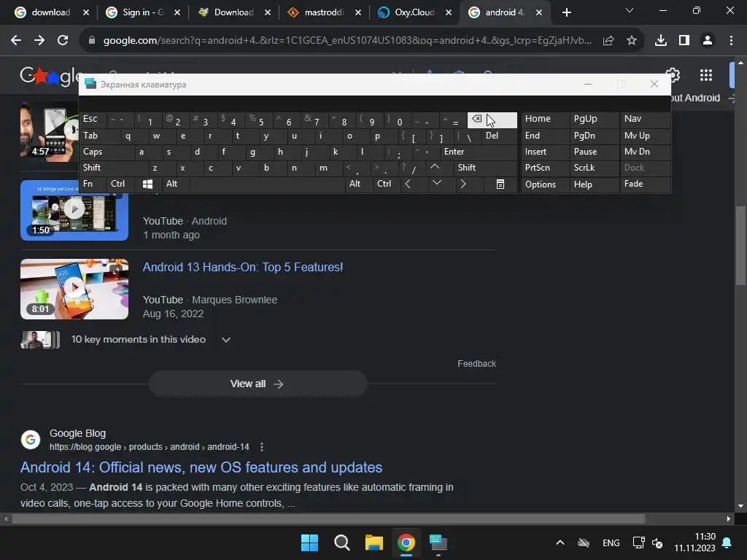
Task: Click Feedback link below videos
Action: 476,364
